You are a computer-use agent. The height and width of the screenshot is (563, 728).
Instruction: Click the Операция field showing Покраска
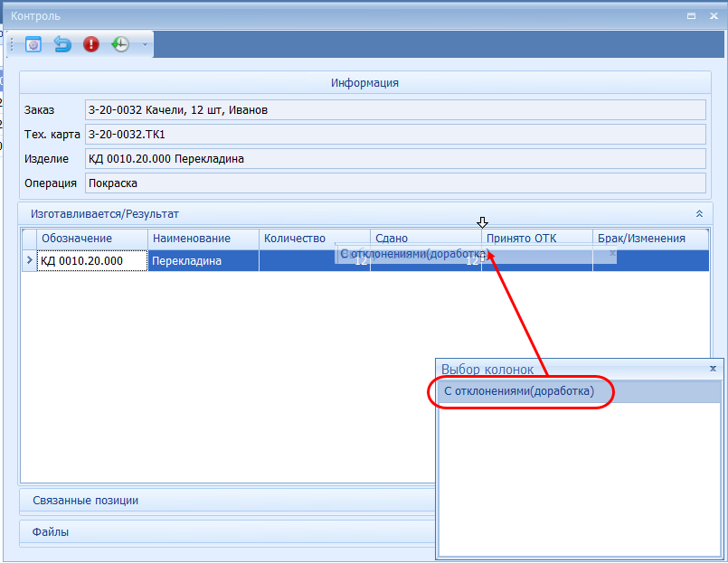point(394,183)
